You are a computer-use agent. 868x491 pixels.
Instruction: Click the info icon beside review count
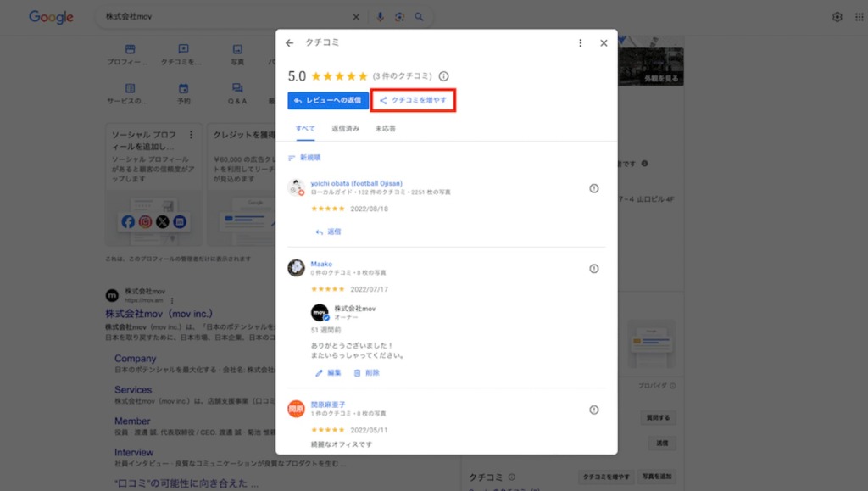tap(443, 76)
